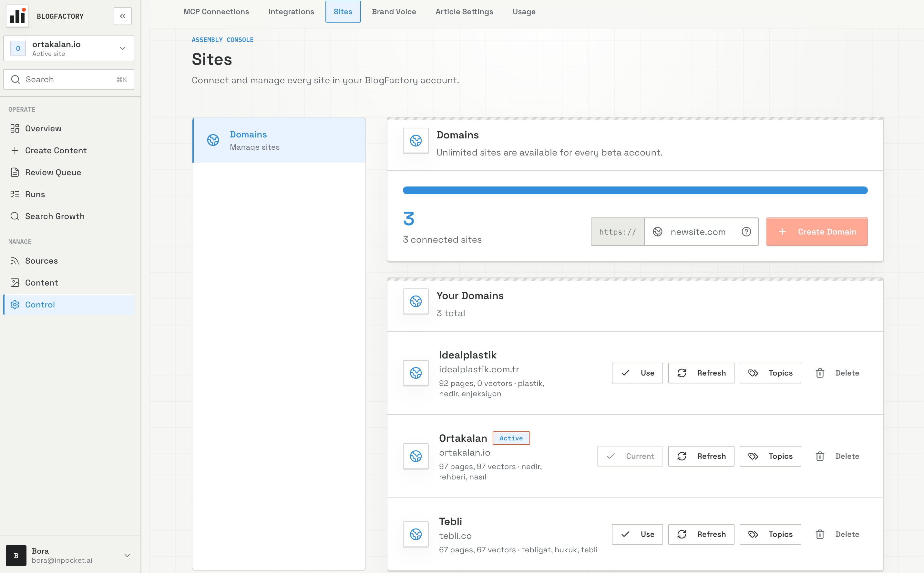This screenshot has height=573, width=924.
Task: Click the ASSEMBLY CONSOLE breadcrumb label
Action: (x=222, y=40)
